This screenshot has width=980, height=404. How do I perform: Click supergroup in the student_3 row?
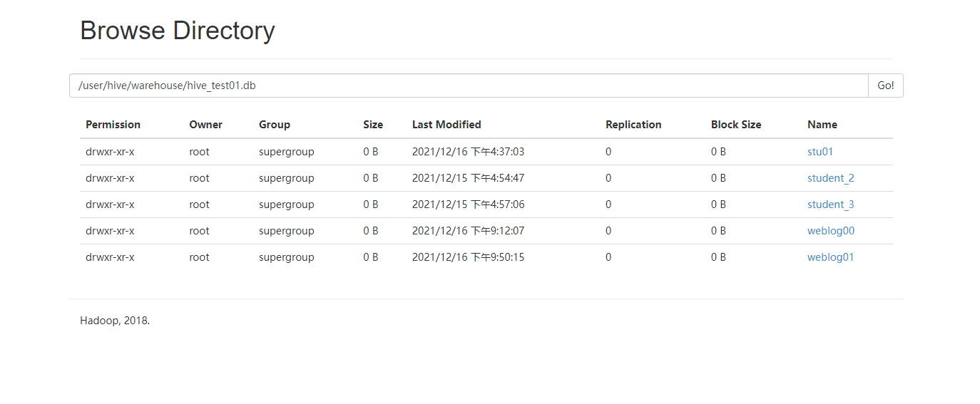tap(286, 204)
